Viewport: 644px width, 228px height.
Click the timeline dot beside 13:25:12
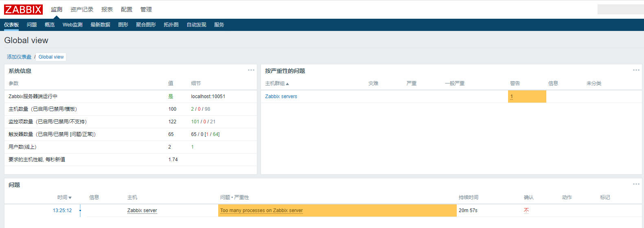tap(80, 210)
